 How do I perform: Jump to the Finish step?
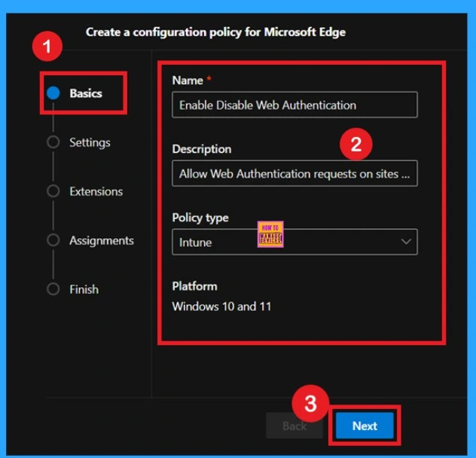coord(84,289)
